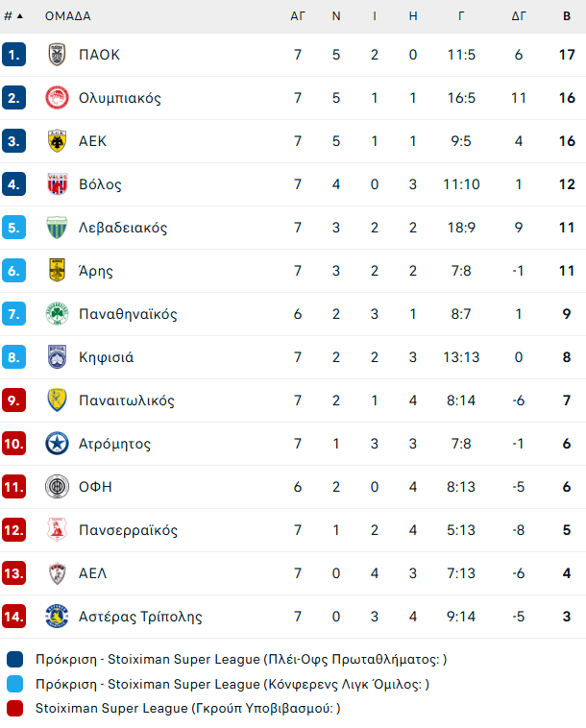This screenshot has height=728, width=586.
Task: Open the Κηφισιά team page link
Action: point(106,357)
